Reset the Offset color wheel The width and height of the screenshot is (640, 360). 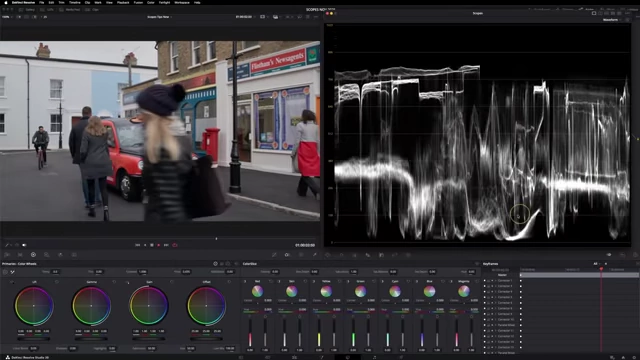(229, 282)
